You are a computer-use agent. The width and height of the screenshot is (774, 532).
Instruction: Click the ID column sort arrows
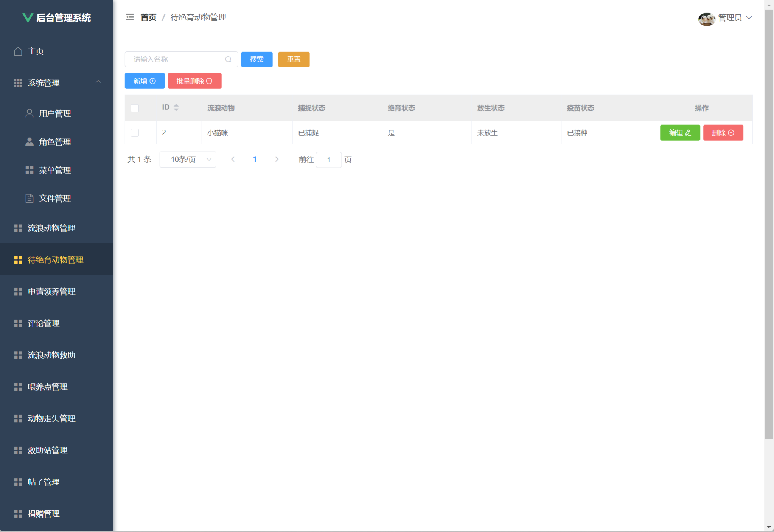click(x=176, y=108)
